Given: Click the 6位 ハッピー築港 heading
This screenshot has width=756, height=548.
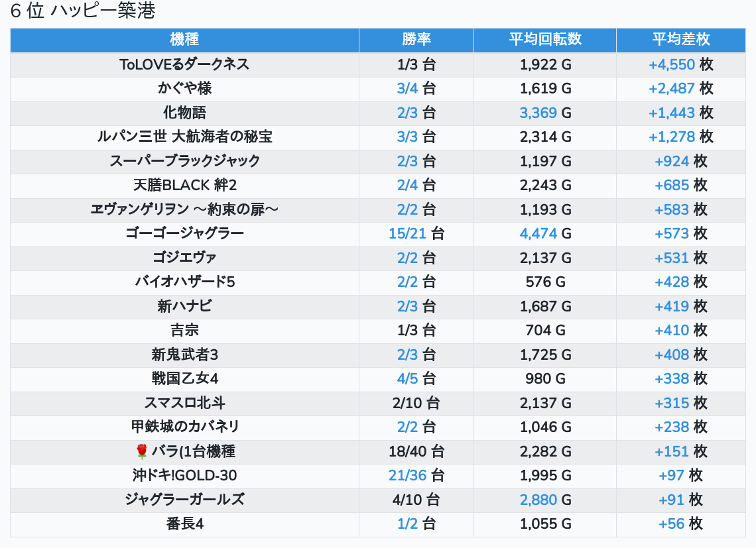Looking at the screenshot, I should [83, 11].
